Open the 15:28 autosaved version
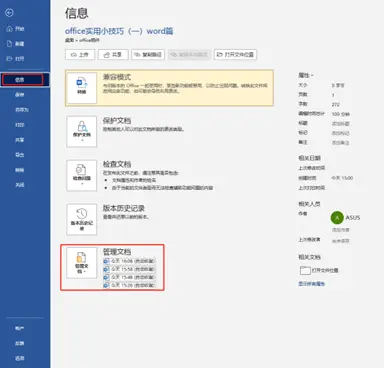Screen dimensions: 384x368 (129, 285)
